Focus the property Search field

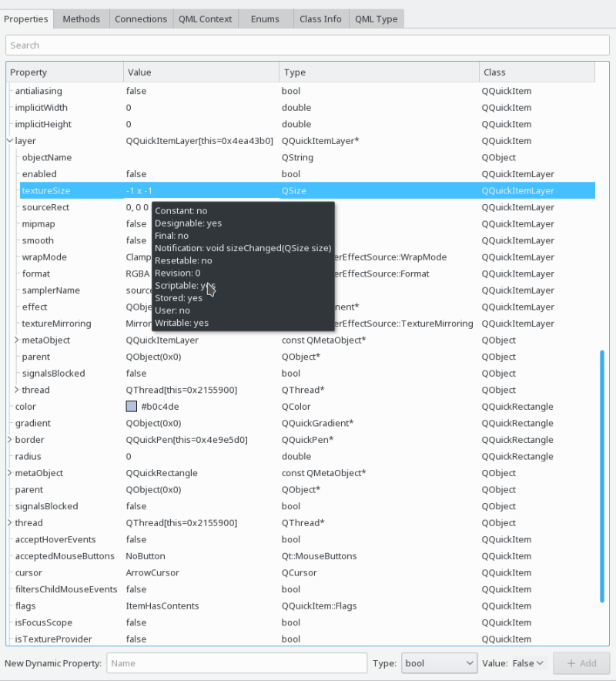[307, 45]
